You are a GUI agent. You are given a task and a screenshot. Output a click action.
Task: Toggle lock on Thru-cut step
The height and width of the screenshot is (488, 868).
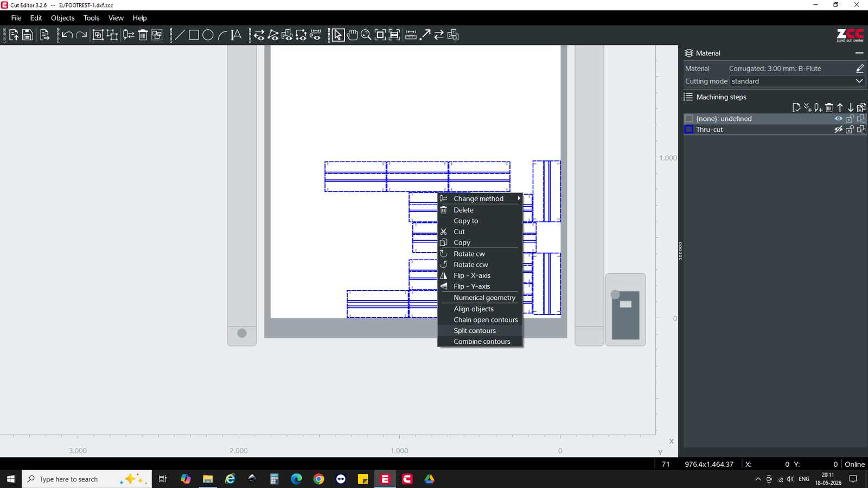tap(850, 130)
